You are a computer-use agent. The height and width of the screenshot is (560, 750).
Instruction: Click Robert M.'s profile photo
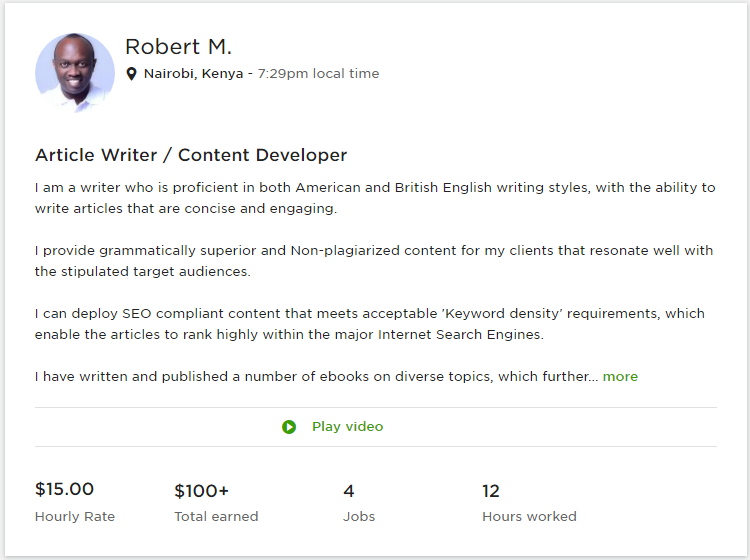(x=75, y=72)
